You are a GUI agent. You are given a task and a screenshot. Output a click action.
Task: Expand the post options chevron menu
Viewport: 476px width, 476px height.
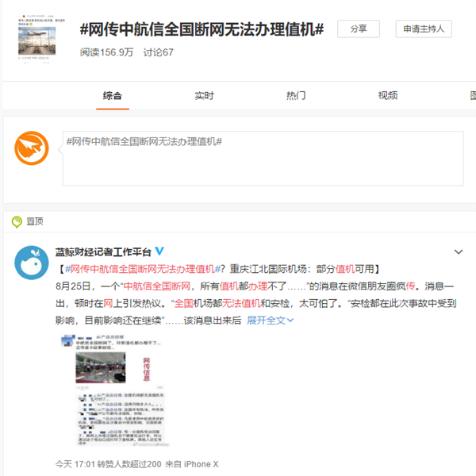[x=458, y=251]
